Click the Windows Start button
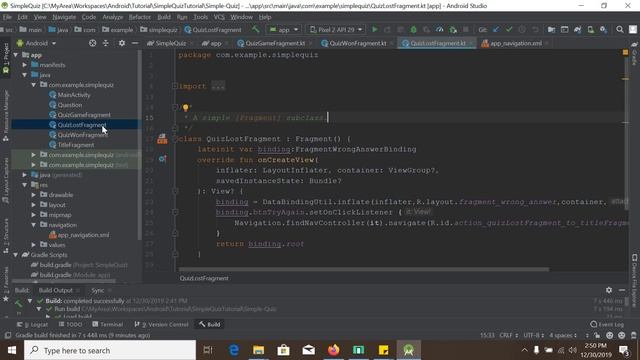This screenshot has width=640, height=360. coord(12,350)
